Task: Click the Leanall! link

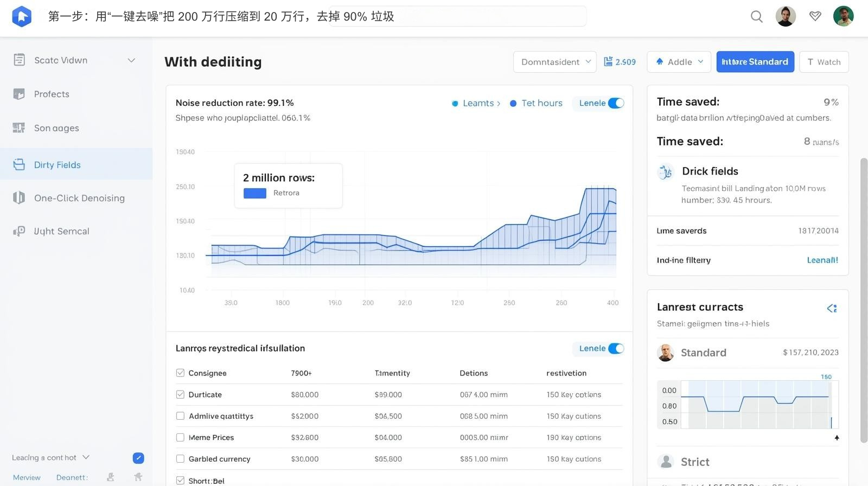Action: point(822,260)
